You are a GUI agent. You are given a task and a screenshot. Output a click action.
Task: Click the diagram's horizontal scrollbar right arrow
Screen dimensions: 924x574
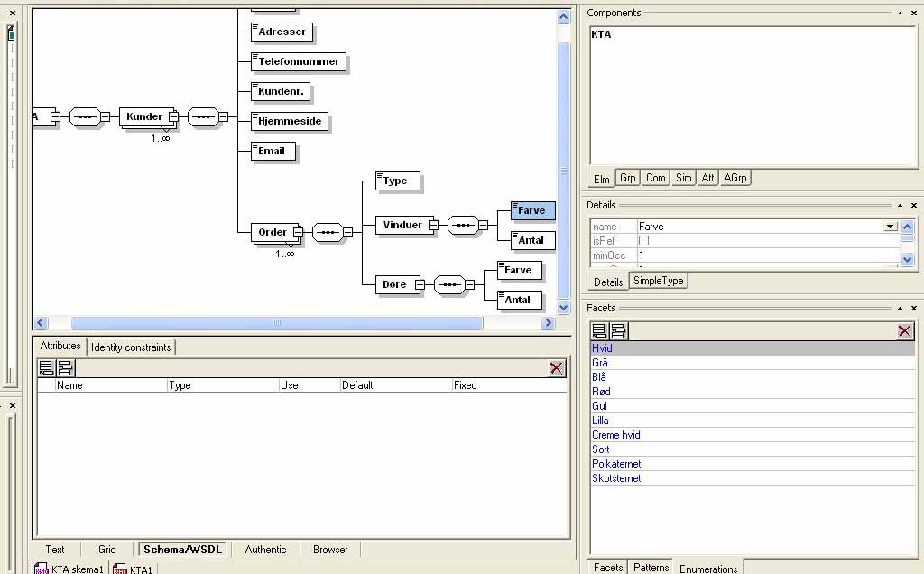click(548, 323)
